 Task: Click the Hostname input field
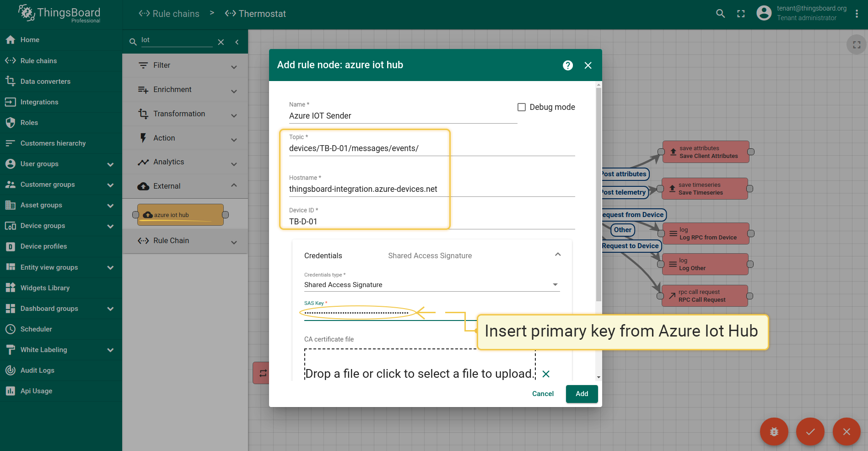(432, 189)
